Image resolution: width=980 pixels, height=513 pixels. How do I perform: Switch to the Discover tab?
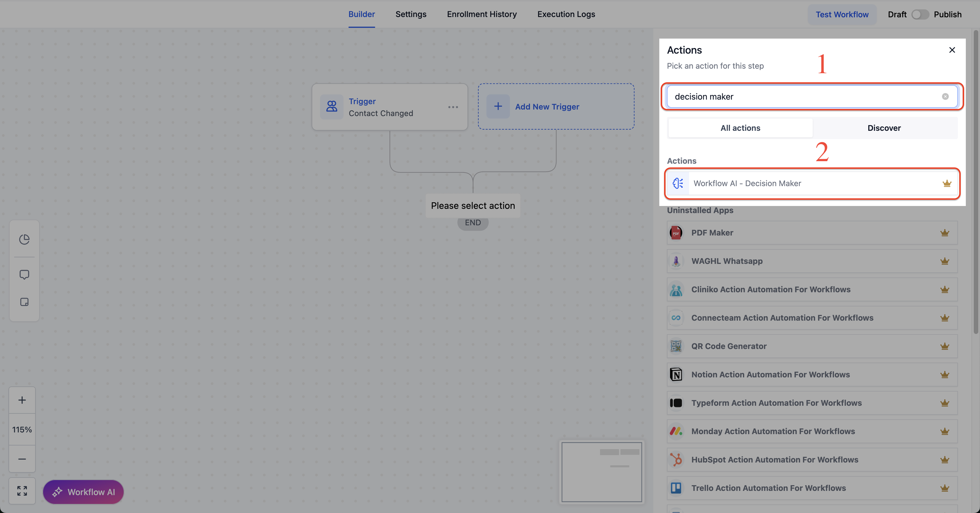[x=884, y=128]
